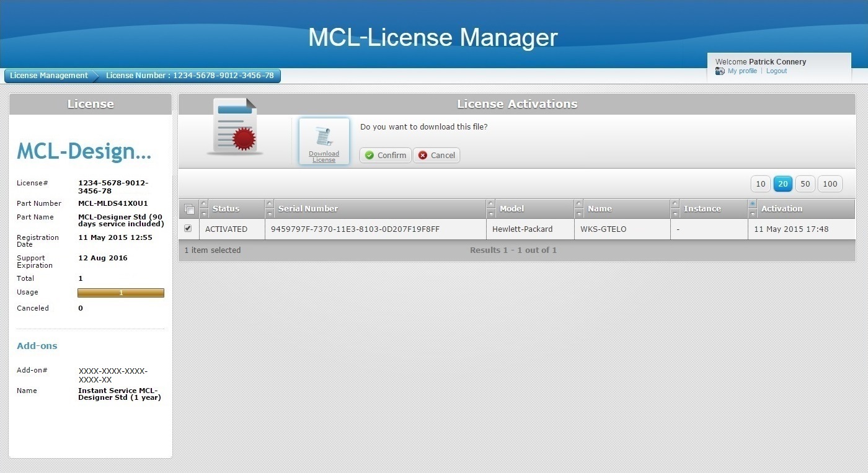Sort Serial Number column descending arrow

click(269, 214)
